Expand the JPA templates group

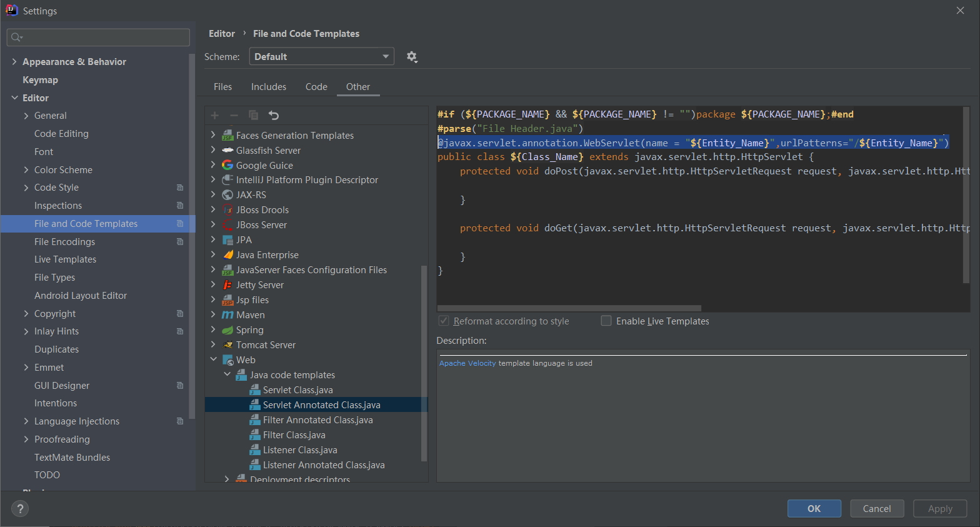coord(213,239)
